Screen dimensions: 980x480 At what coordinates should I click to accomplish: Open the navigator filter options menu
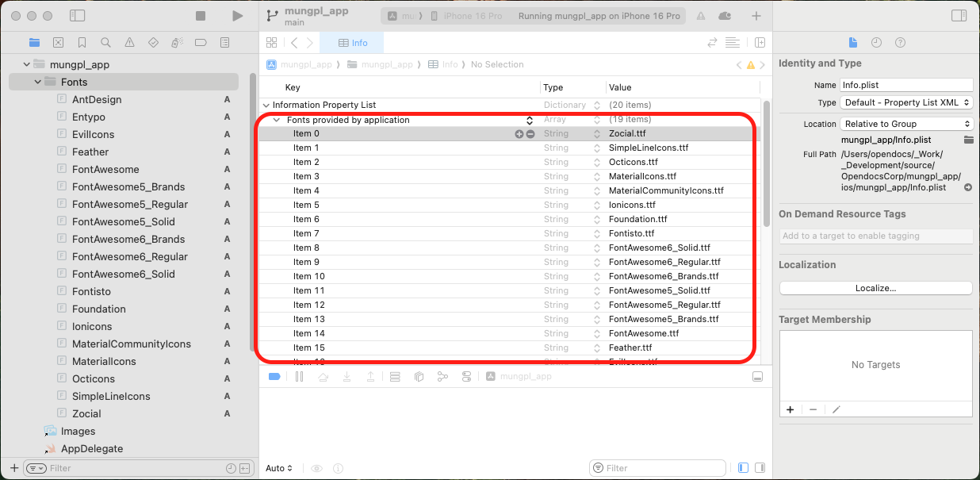36,468
